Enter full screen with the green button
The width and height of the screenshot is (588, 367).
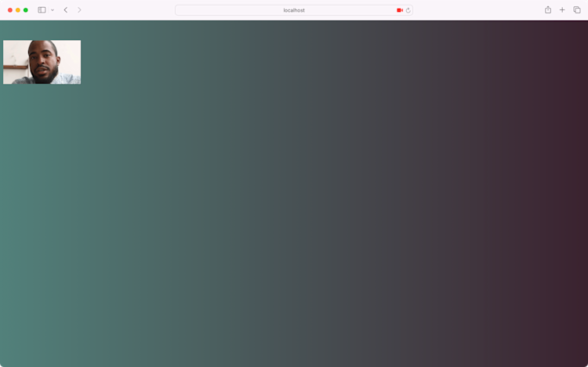tap(26, 10)
